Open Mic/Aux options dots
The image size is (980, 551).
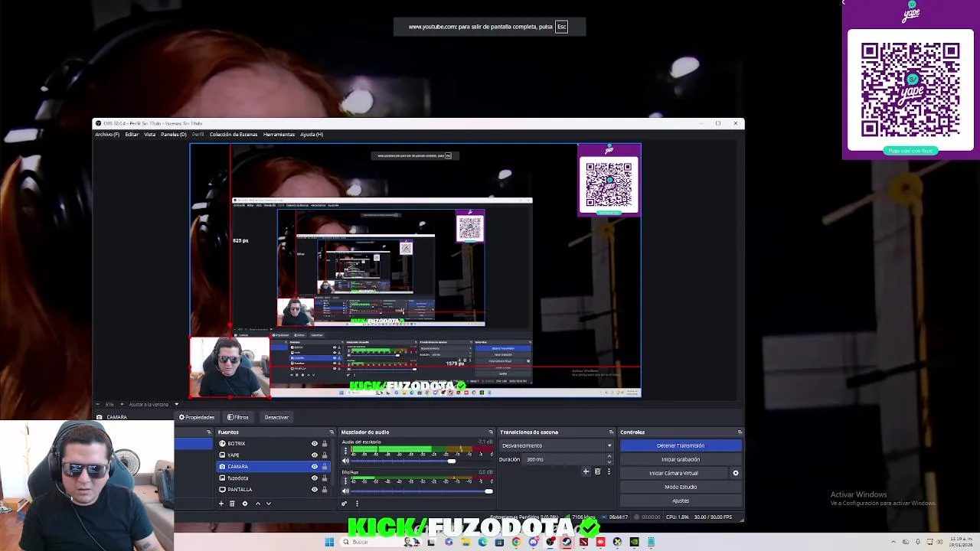tap(345, 481)
